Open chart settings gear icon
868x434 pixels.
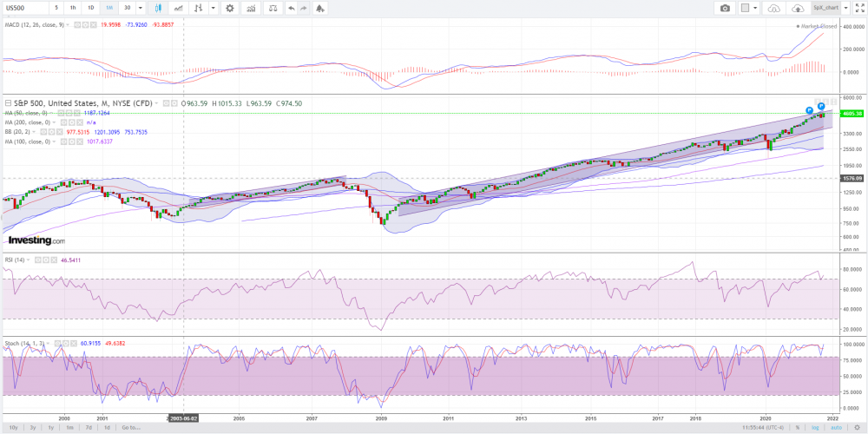[x=229, y=8]
